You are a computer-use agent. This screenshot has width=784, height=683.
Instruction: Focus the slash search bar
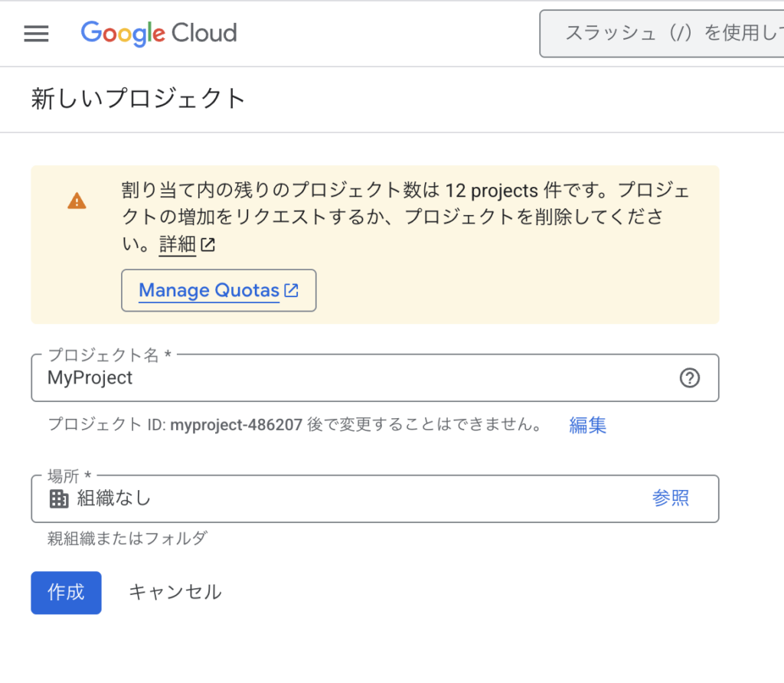(x=661, y=34)
